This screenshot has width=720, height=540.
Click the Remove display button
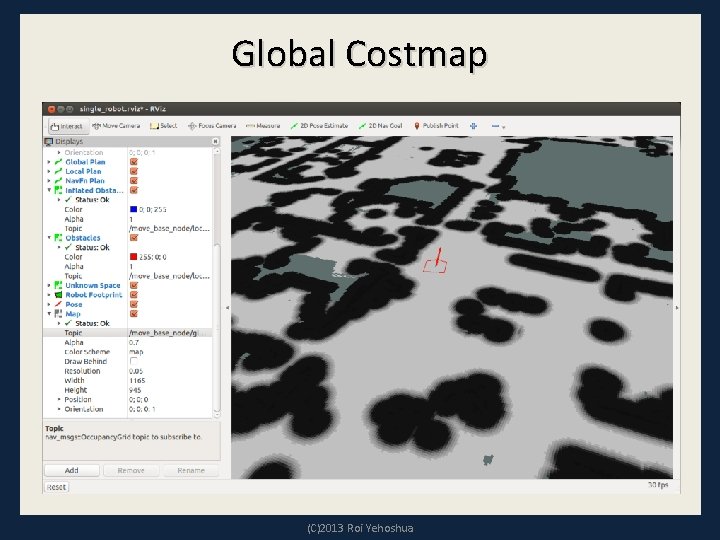tap(131, 470)
